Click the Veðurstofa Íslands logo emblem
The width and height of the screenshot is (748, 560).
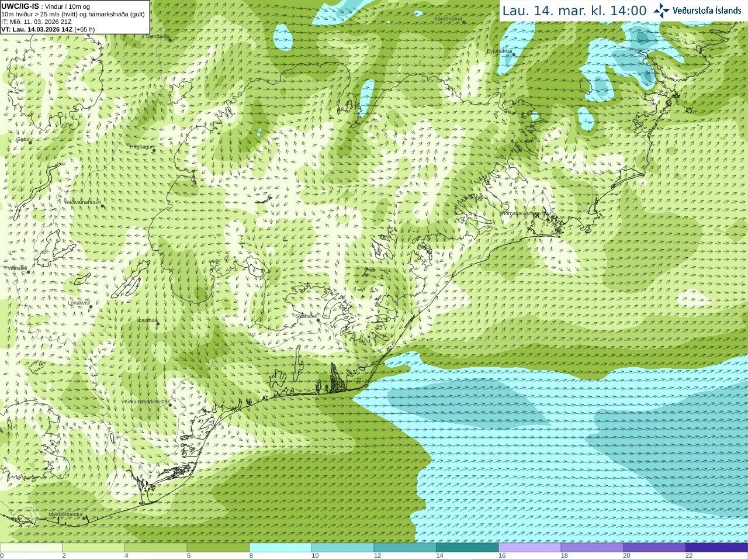662,11
